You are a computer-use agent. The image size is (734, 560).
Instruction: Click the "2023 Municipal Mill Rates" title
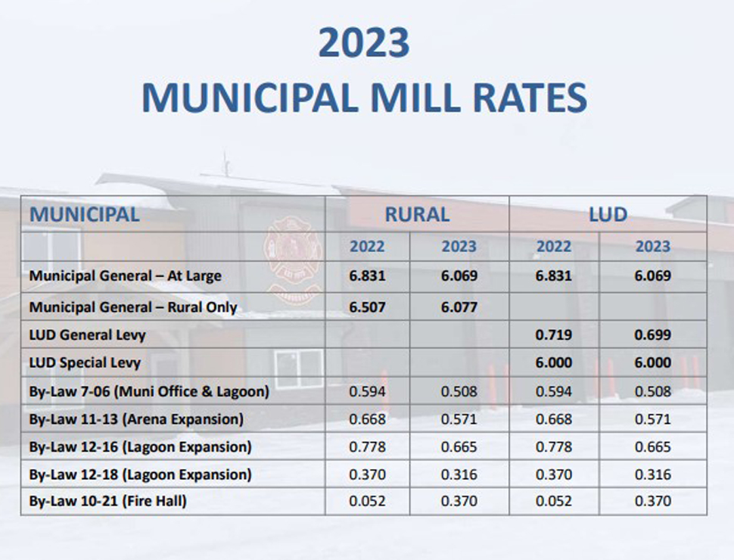(x=364, y=70)
